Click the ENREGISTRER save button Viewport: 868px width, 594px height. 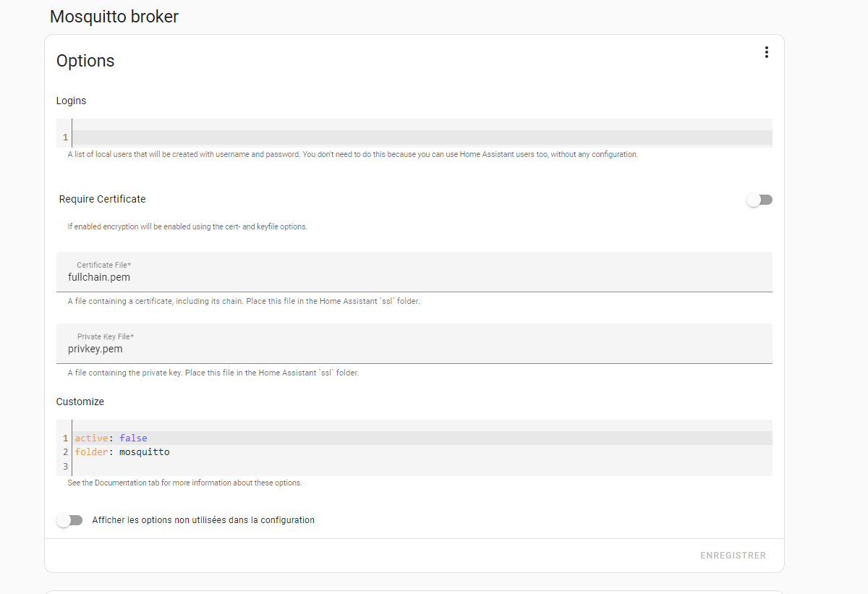click(x=733, y=556)
